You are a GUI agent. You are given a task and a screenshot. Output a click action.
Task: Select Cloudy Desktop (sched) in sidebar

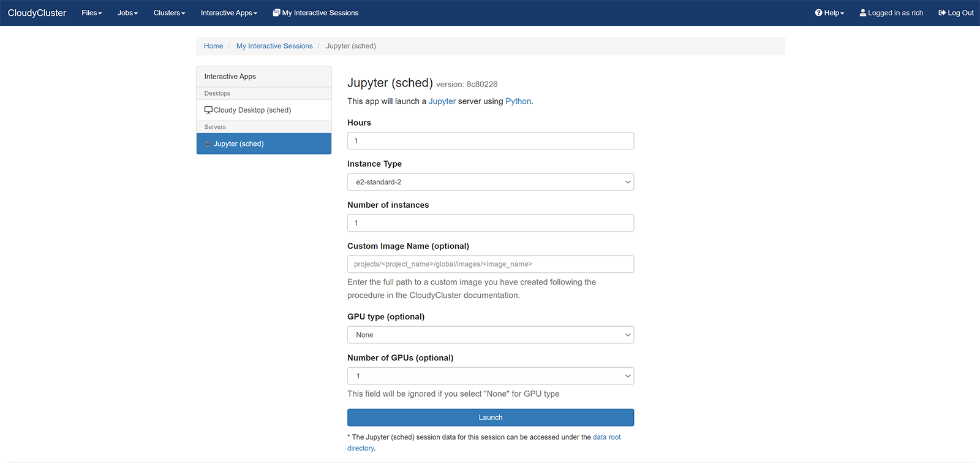[264, 110]
